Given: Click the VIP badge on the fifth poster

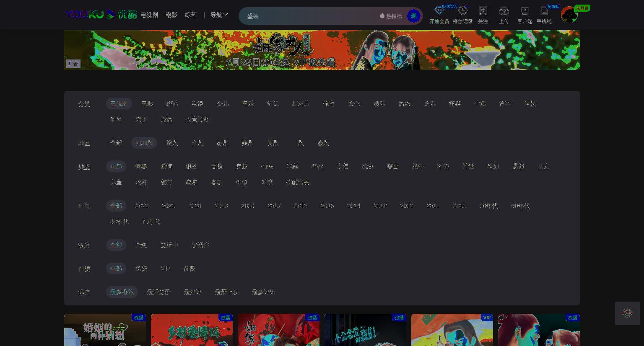Looking at the screenshot, I should [x=486, y=318].
